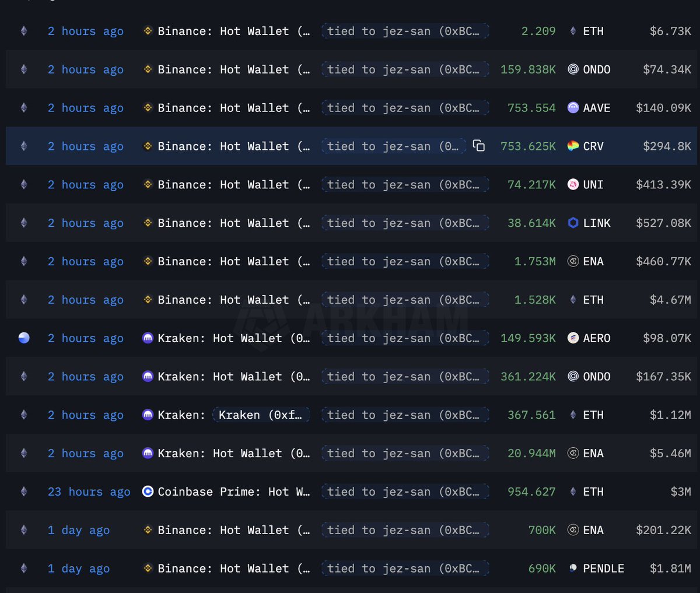Copy the address in the CRV row

pos(479,146)
